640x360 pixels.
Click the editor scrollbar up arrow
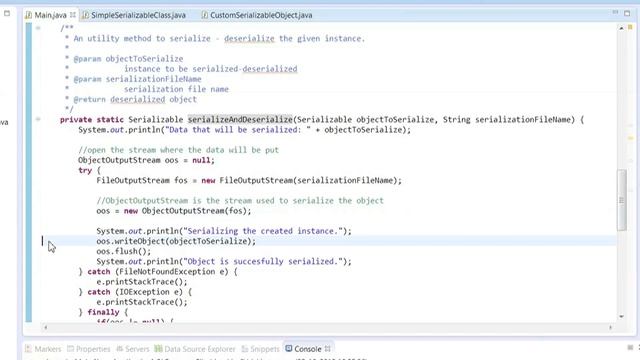621,28
